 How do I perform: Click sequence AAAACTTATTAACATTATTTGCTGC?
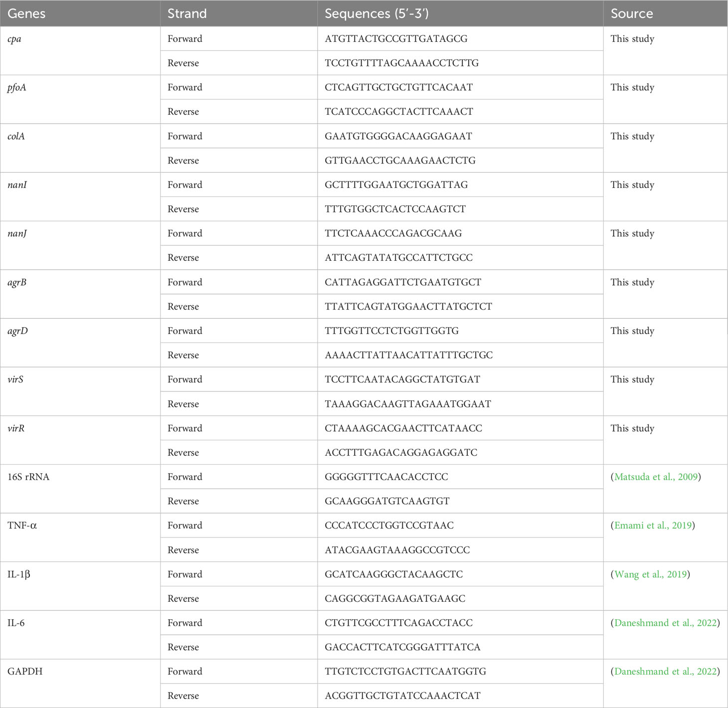click(x=408, y=355)
